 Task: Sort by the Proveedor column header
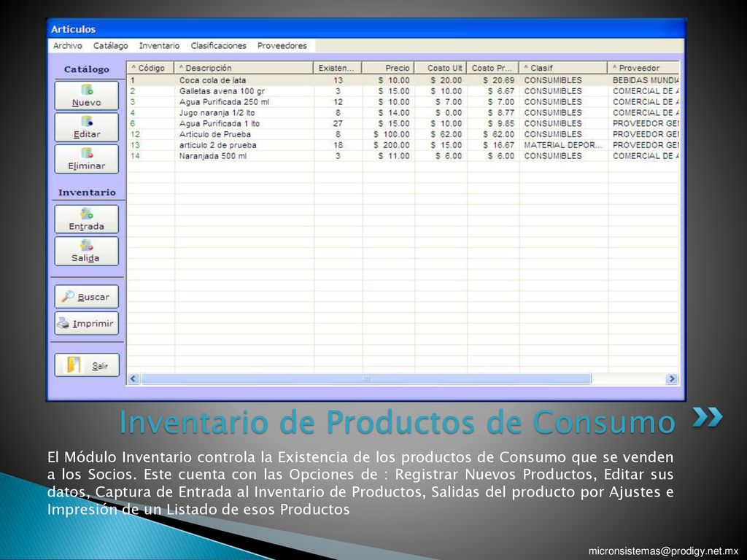coord(643,68)
